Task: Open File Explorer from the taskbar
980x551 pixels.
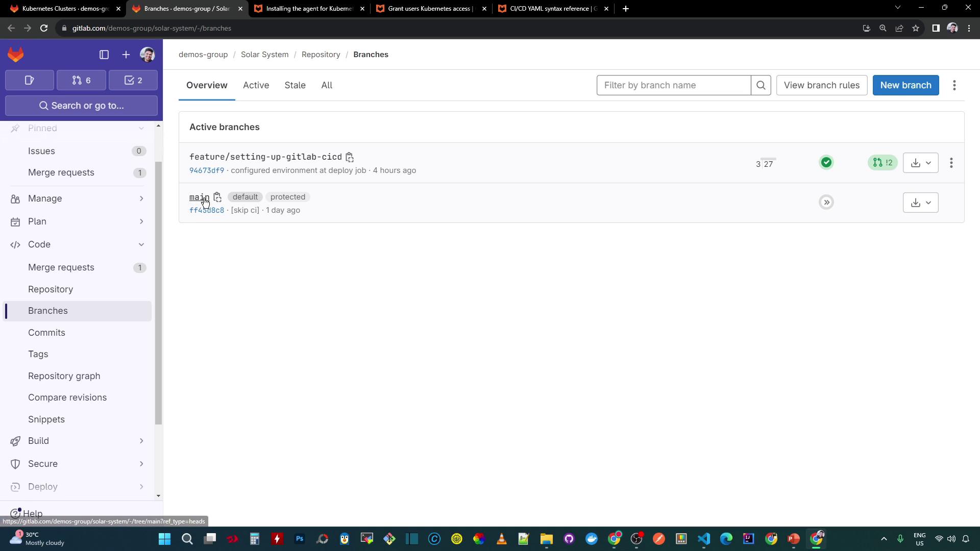Action: [547, 539]
